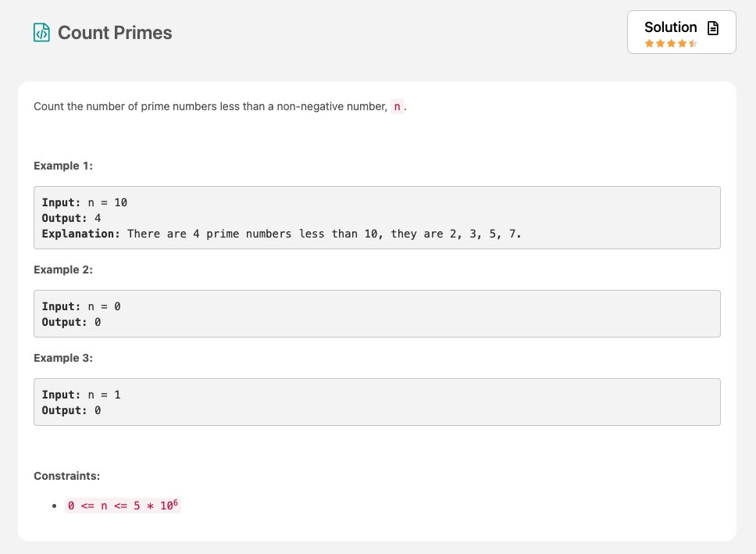Viewport: 756px width, 554px height.
Task: Click the Explanation line in Example 1
Action: click(282, 234)
